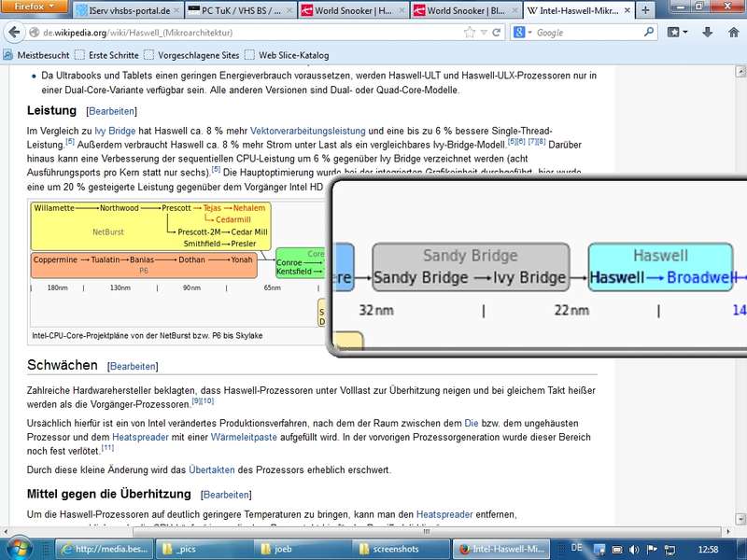The image size is (747, 560).
Task: Open the Intel CPU roadmap thumbnail
Action: point(177,264)
